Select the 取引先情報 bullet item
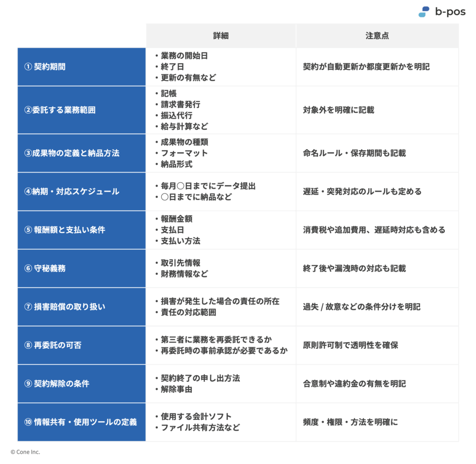The image size is (476, 464). coord(178,263)
